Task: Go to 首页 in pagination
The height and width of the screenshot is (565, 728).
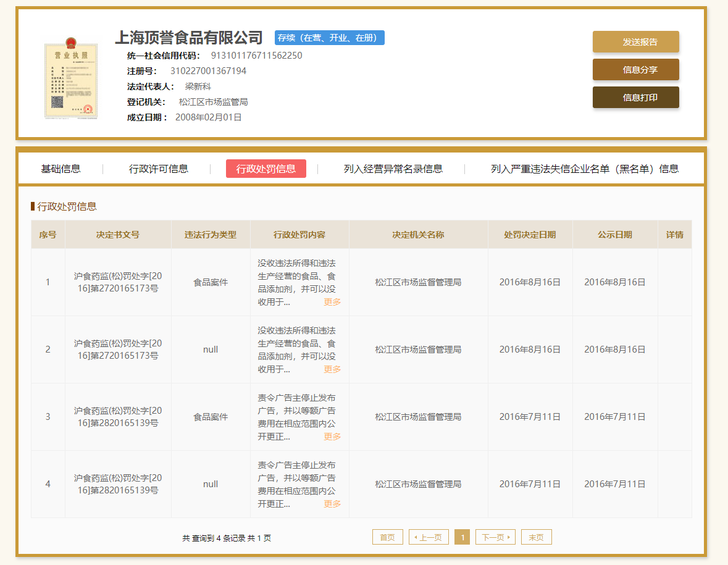Action: point(388,537)
